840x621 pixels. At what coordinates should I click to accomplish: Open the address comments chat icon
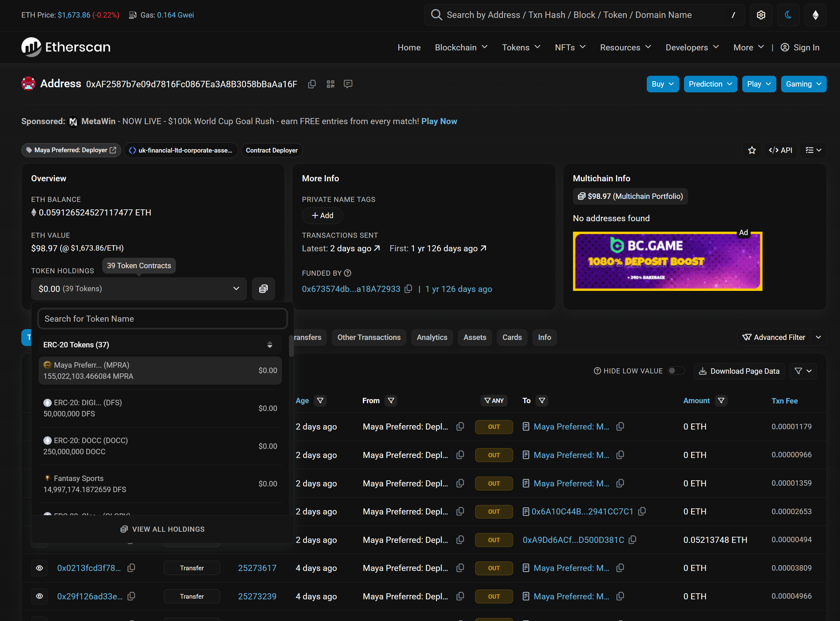(x=348, y=84)
